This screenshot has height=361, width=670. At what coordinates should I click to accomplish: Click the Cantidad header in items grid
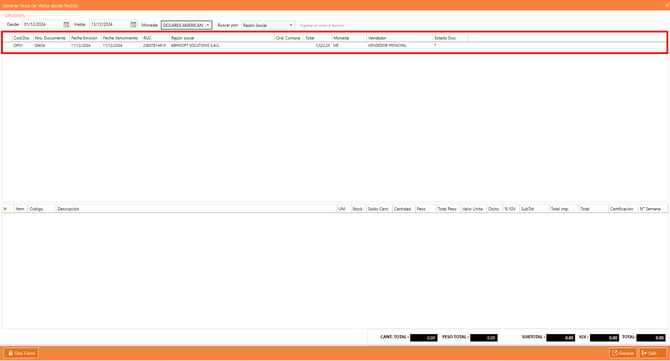[x=403, y=209]
